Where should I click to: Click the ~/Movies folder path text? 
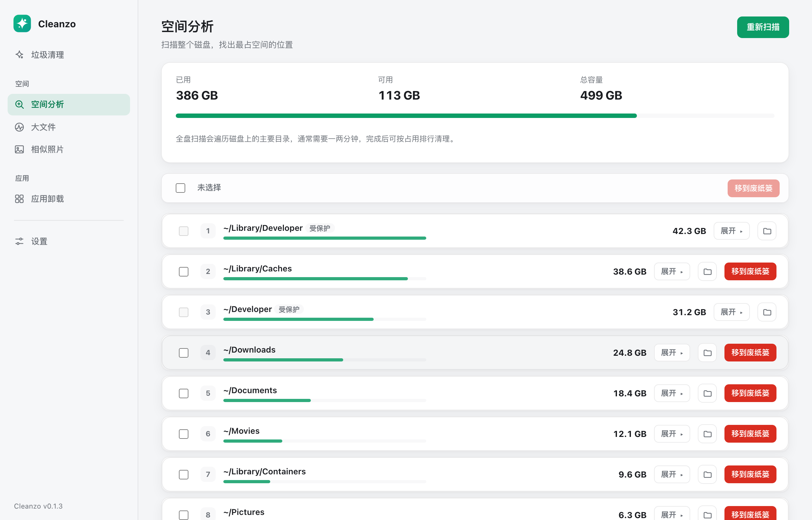pos(241,431)
